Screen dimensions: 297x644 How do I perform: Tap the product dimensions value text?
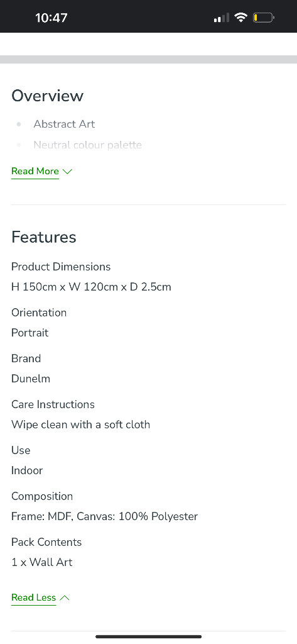(x=91, y=287)
